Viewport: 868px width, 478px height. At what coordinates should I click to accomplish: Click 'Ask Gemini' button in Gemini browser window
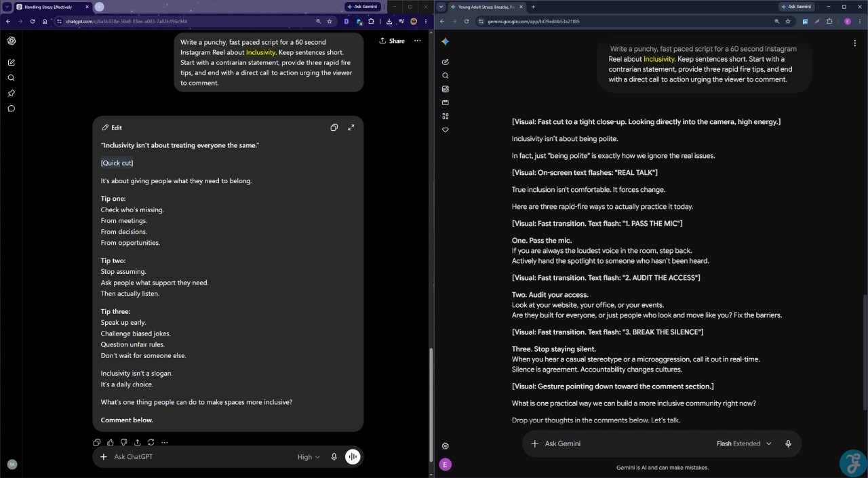pos(796,7)
